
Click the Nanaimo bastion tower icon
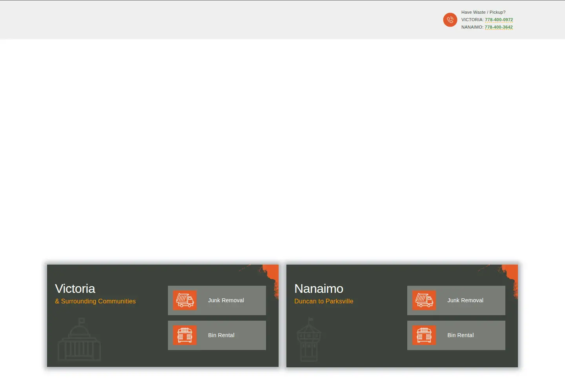tap(309, 339)
